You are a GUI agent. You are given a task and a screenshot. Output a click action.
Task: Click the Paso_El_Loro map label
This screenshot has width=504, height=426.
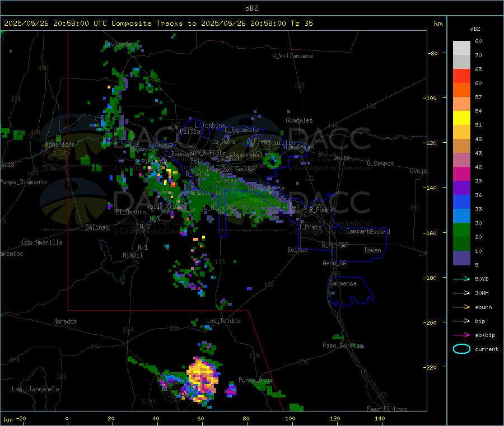coord(387,409)
